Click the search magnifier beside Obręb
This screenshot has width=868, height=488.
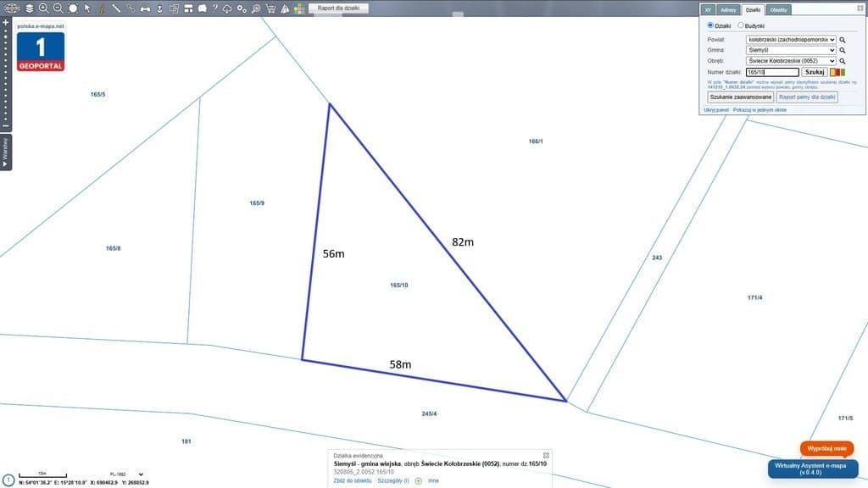coord(843,61)
